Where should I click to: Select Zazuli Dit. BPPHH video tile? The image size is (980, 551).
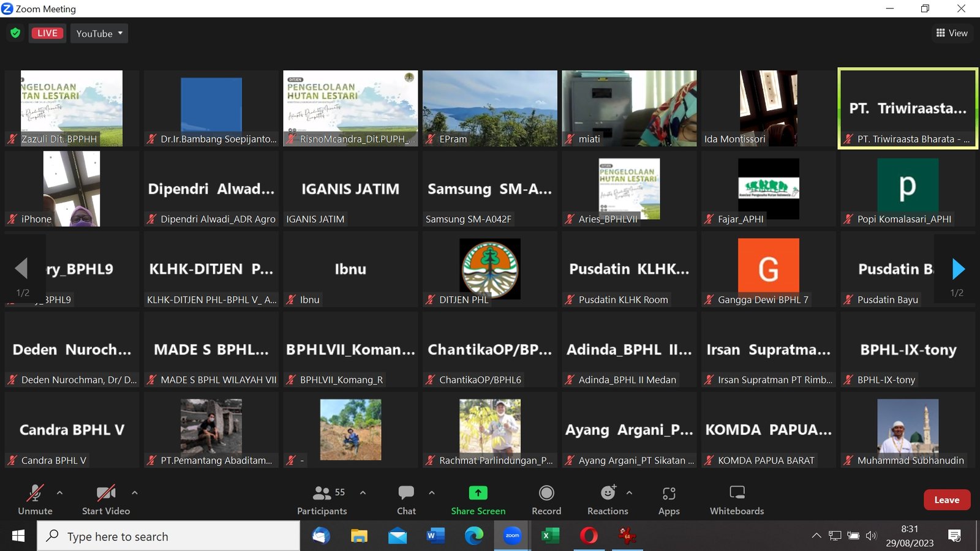coord(72,108)
